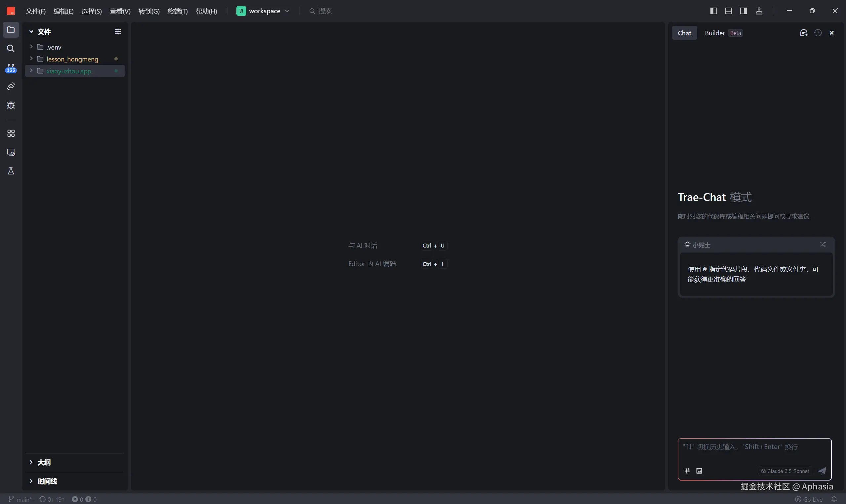Shuffle the tips card
Viewport: 846px width, 504px height.
pos(823,245)
